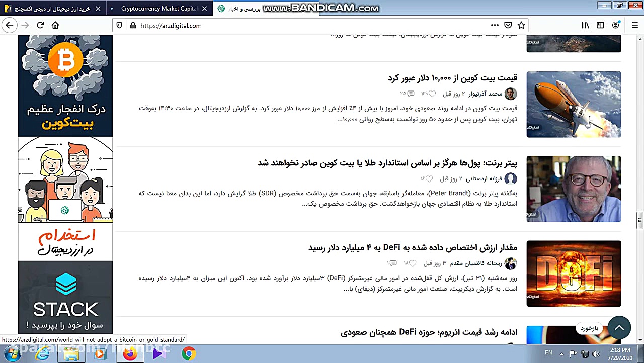Open the page actions three-dot menu
The height and width of the screenshot is (363, 644).
495,25
